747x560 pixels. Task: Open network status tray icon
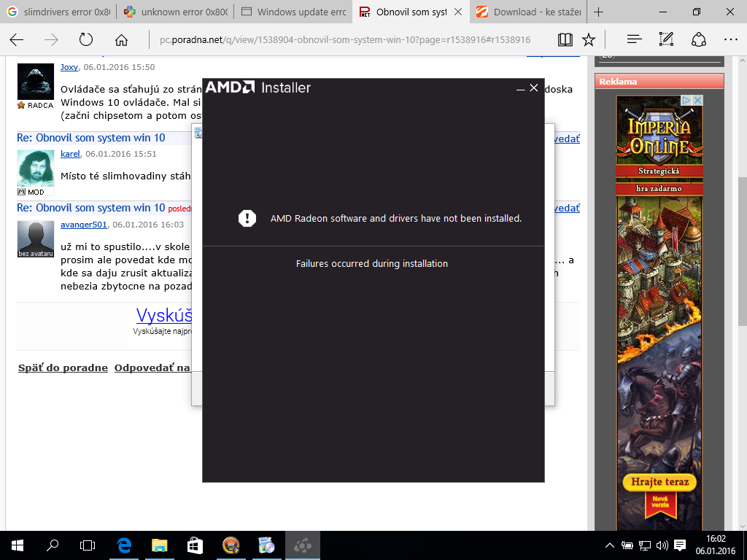pos(645,545)
